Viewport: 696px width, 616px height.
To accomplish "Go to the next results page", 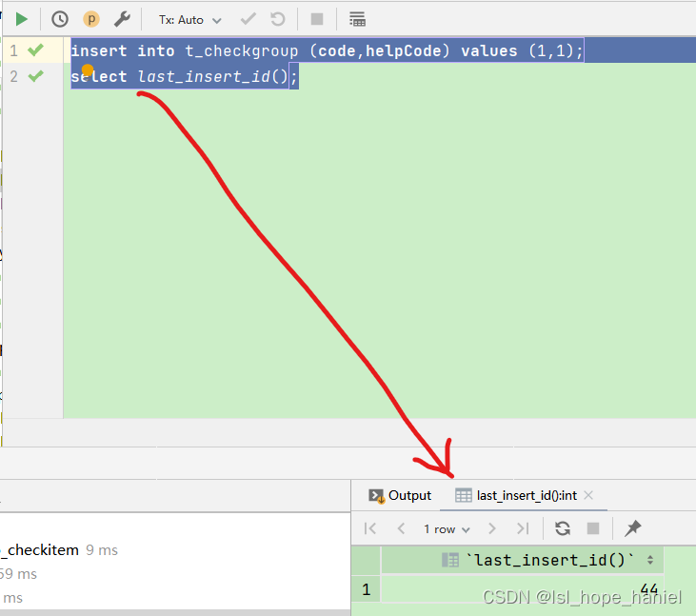I will coord(491,528).
